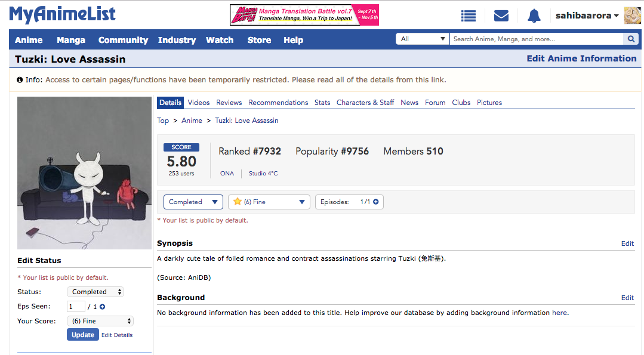Viewport: 644px width, 355px height.
Task: Open the All search category dropdown
Action: (x=422, y=39)
